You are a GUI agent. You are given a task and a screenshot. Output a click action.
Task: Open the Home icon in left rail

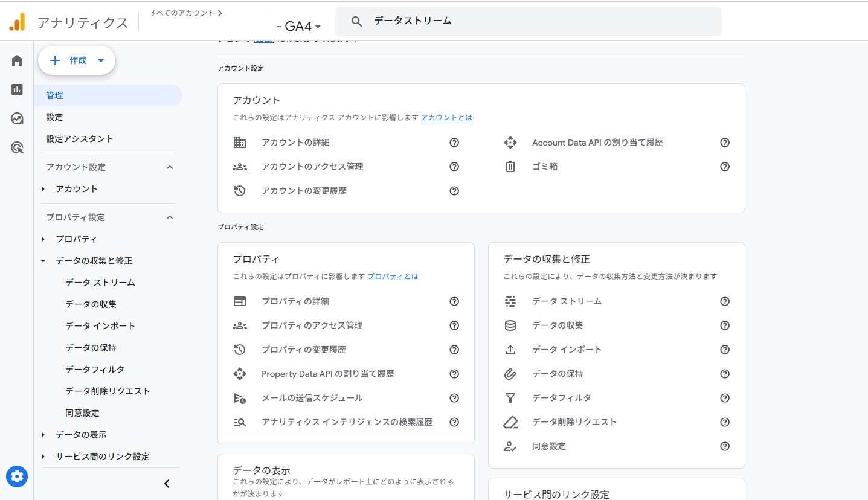tap(17, 60)
